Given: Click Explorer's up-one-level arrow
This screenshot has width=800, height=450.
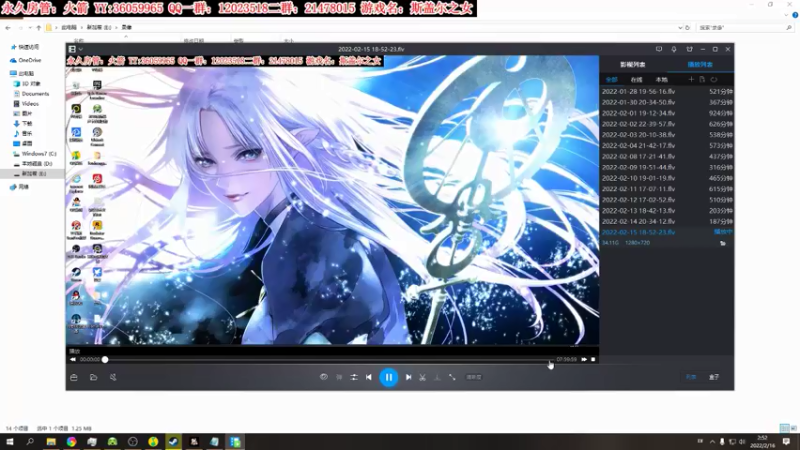Looking at the screenshot, I should click(38, 28).
